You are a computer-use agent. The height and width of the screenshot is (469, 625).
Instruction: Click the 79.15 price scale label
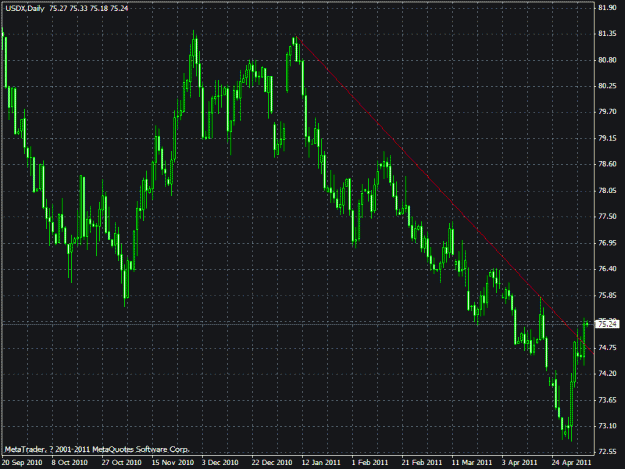point(607,138)
